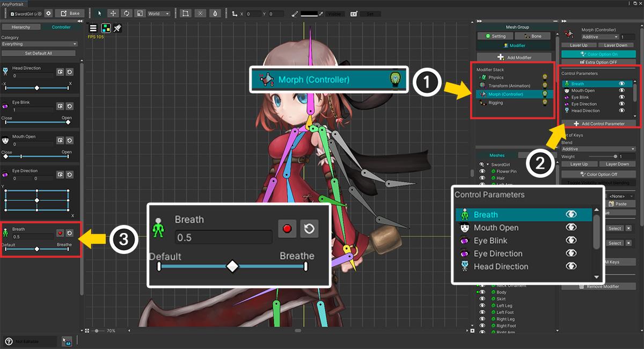This screenshot has height=349, width=644.
Task: Open the Setting tab of Mesh Group
Action: (495, 36)
